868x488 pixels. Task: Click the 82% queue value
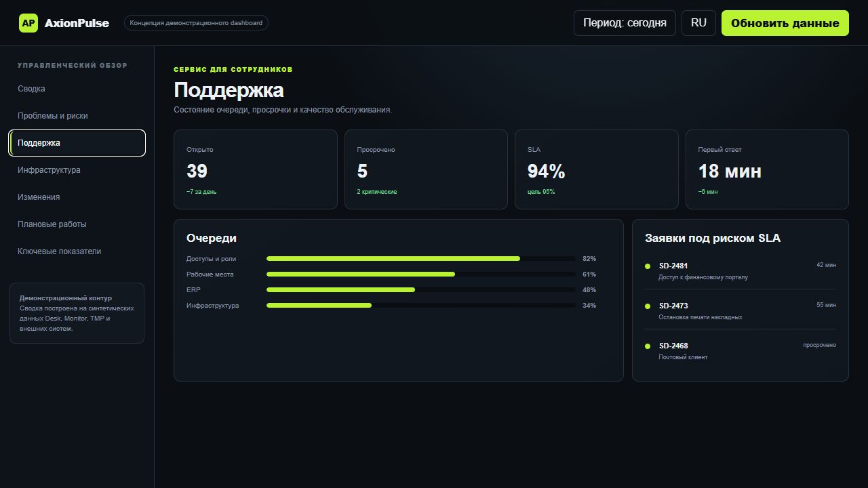589,259
